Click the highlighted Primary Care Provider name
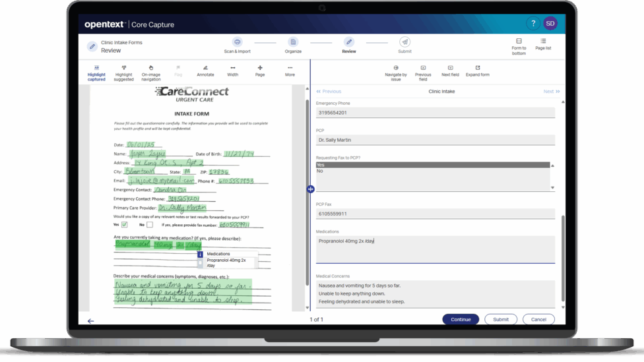This screenshot has height=362, width=644. [182, 208]
